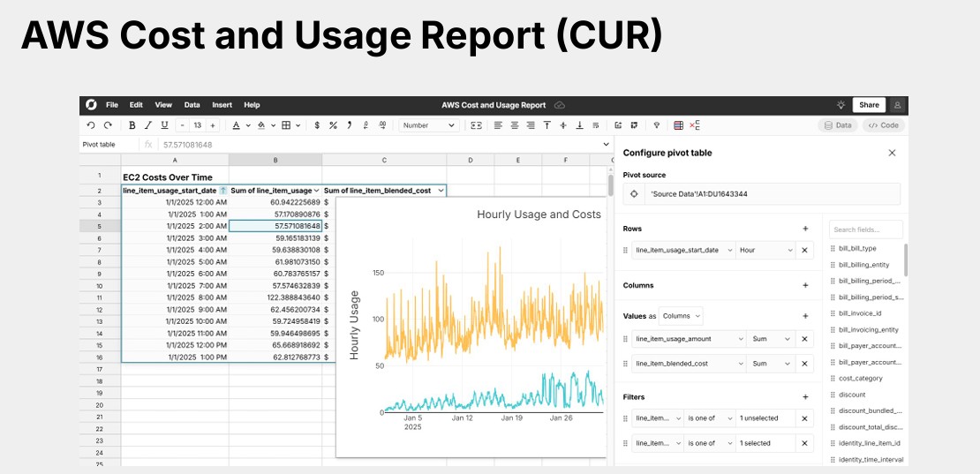Open the Number format dropdown
Image resolution: width=980 pixels, height=474 pixels.
click(429, 125)
